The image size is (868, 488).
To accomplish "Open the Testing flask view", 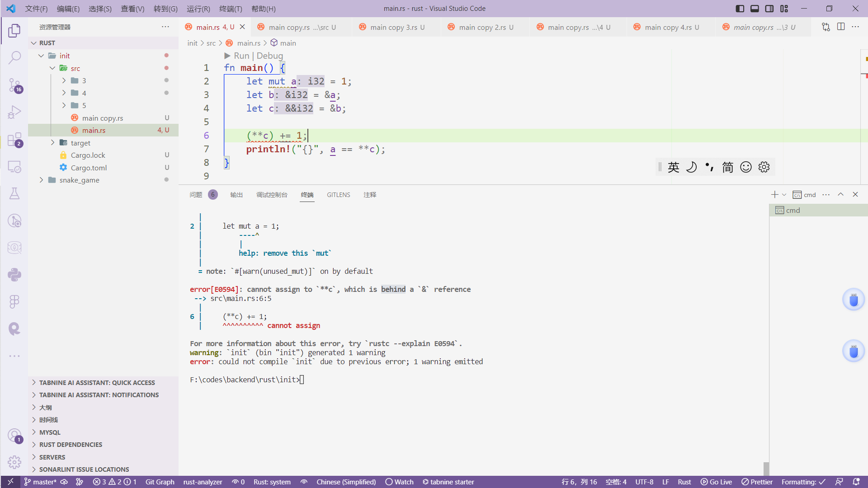I will (14, 193).
